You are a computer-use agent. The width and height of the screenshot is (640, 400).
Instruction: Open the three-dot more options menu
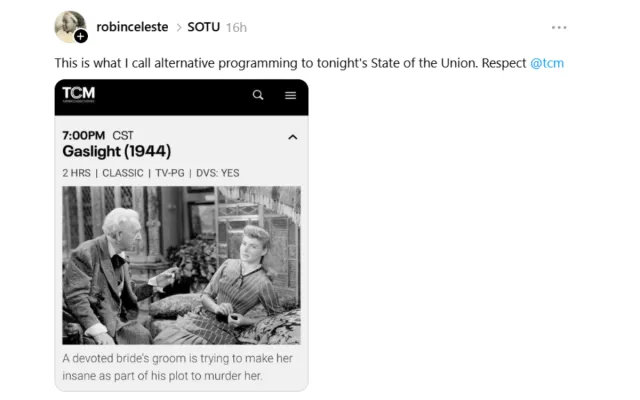(559, 27)
